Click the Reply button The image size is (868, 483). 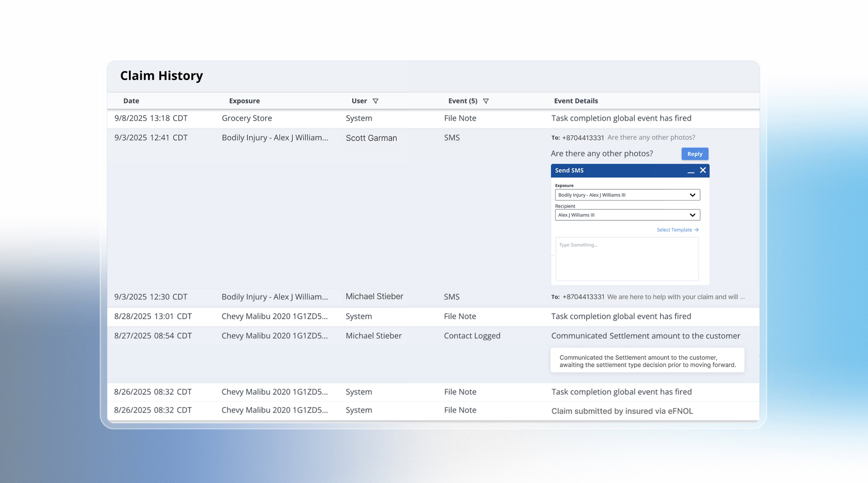694,154
